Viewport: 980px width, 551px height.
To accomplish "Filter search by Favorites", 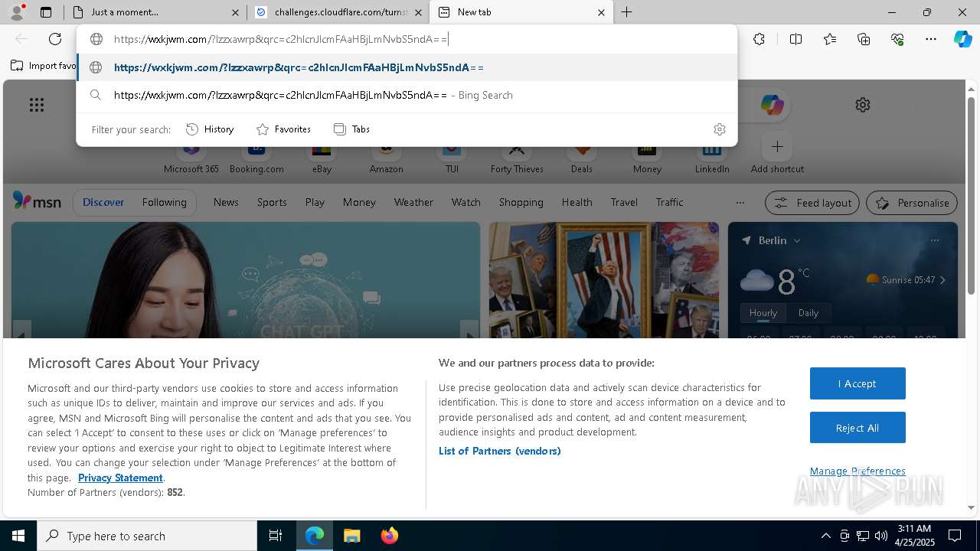I will tap(283, 129).
